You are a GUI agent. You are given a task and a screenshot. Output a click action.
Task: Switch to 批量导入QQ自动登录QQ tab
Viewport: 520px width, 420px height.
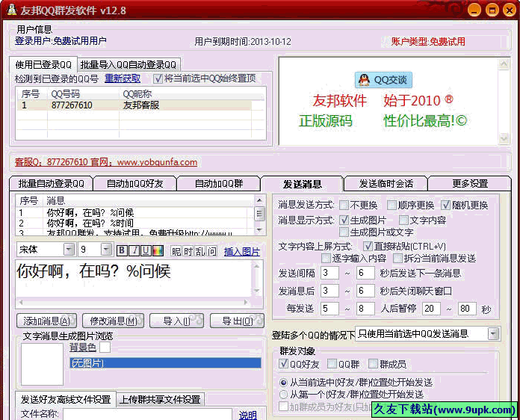tap(129, 65)
